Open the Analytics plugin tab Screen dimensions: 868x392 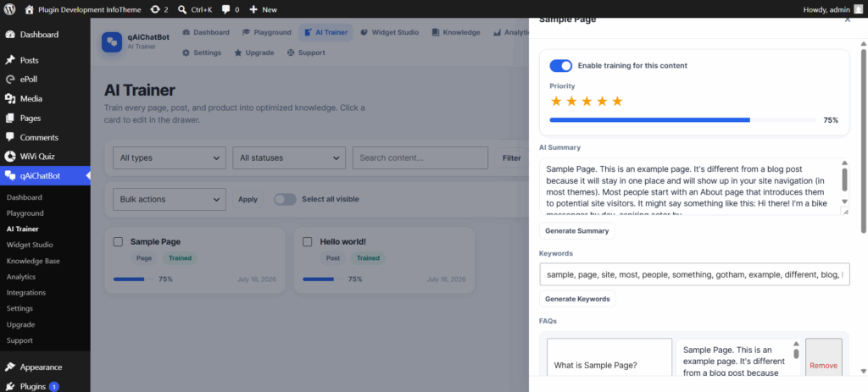pyautogui.click(x=509, y=33)
